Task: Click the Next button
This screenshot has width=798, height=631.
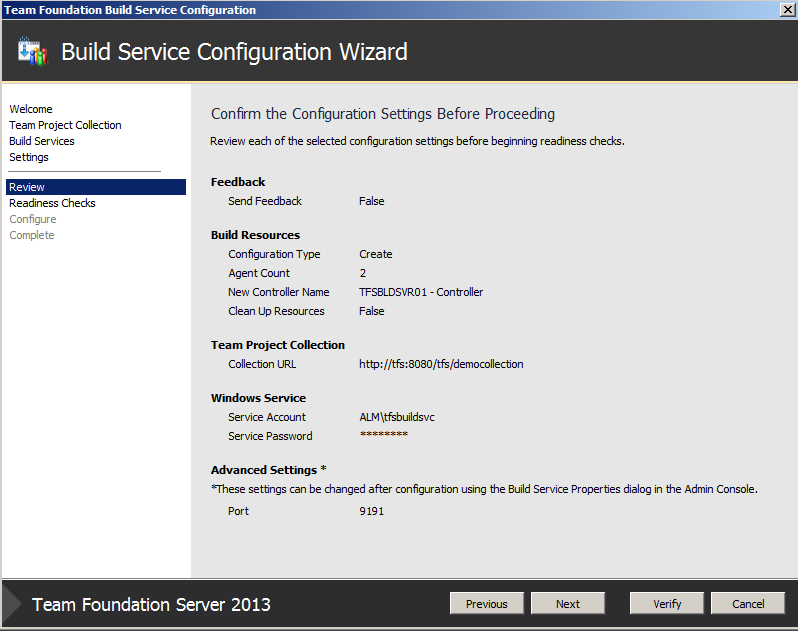Action: (568, 604)
